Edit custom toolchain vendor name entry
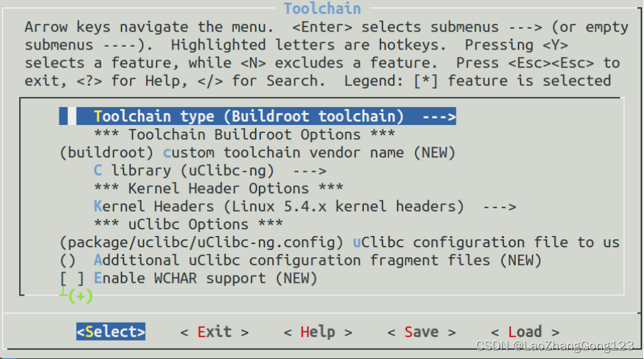Screen dimensions: 644x359 258,153
